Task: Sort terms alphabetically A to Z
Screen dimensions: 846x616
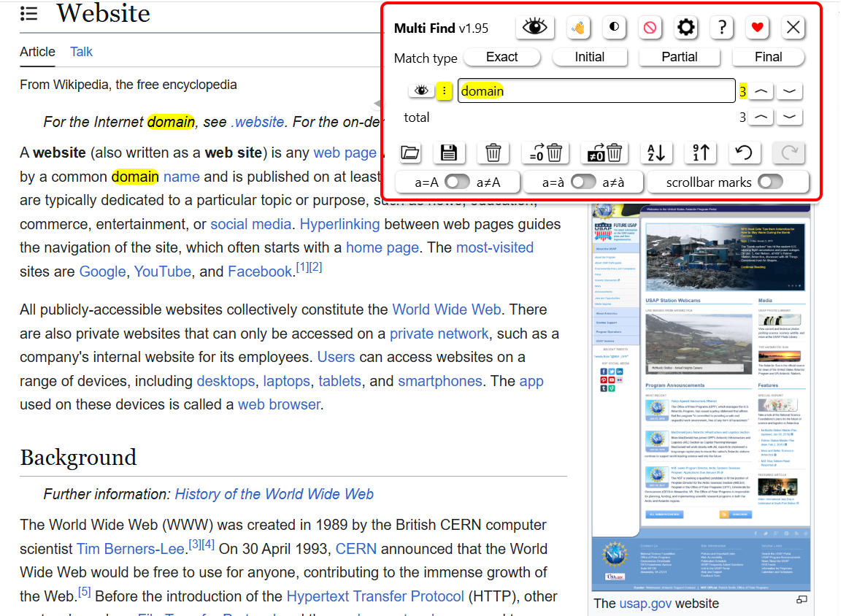Action: coord(655,153)
